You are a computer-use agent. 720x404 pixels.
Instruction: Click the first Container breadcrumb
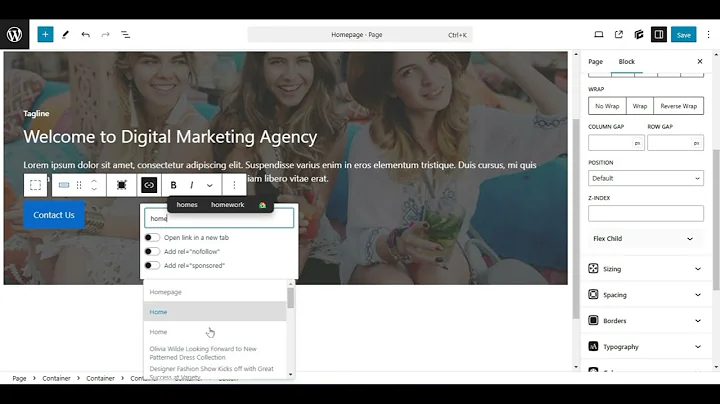tap(56, 378)
